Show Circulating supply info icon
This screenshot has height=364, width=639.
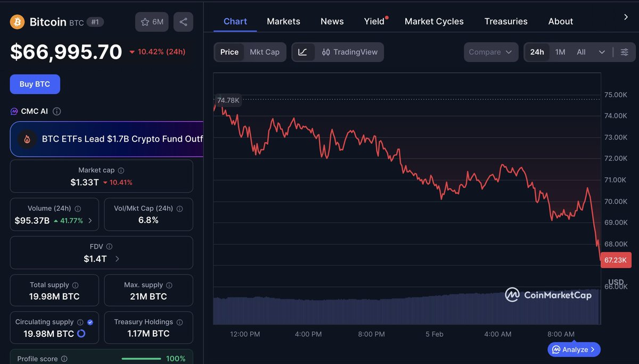pos(80,322)
